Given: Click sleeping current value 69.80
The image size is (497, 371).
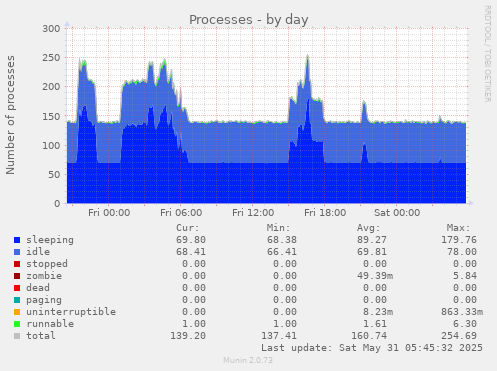Looking at the screenshot, I should (191, 240).
